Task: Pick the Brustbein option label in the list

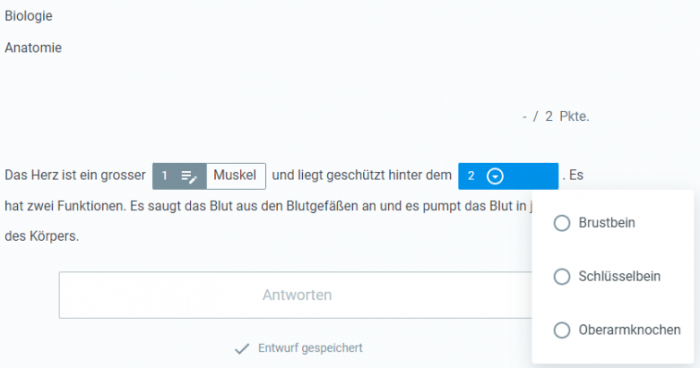Action: [x=607, y=222]
